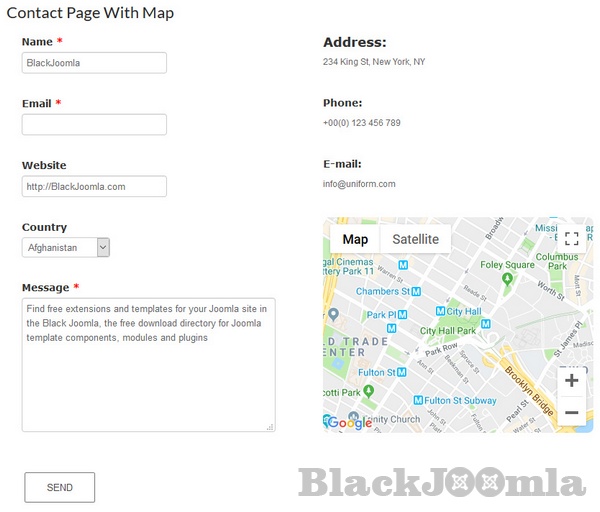This screenshot has height=512, width=600.
Task: Grab the Message box resize handle
Action: coord(269,426)
